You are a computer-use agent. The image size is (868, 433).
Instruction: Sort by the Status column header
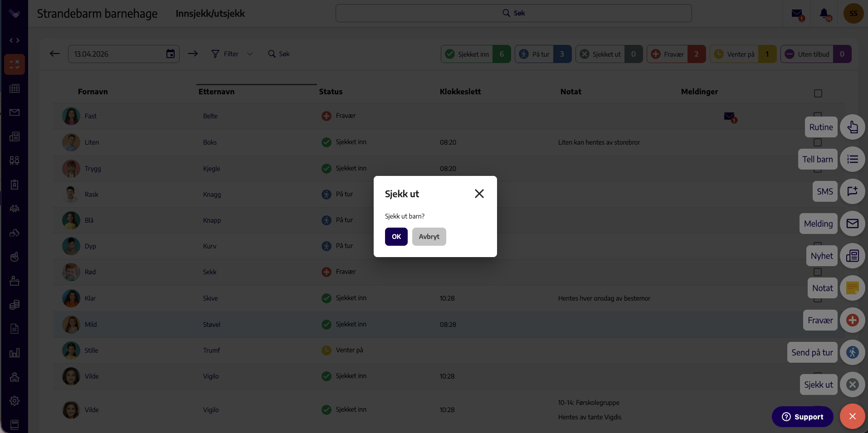click(331, 92)
